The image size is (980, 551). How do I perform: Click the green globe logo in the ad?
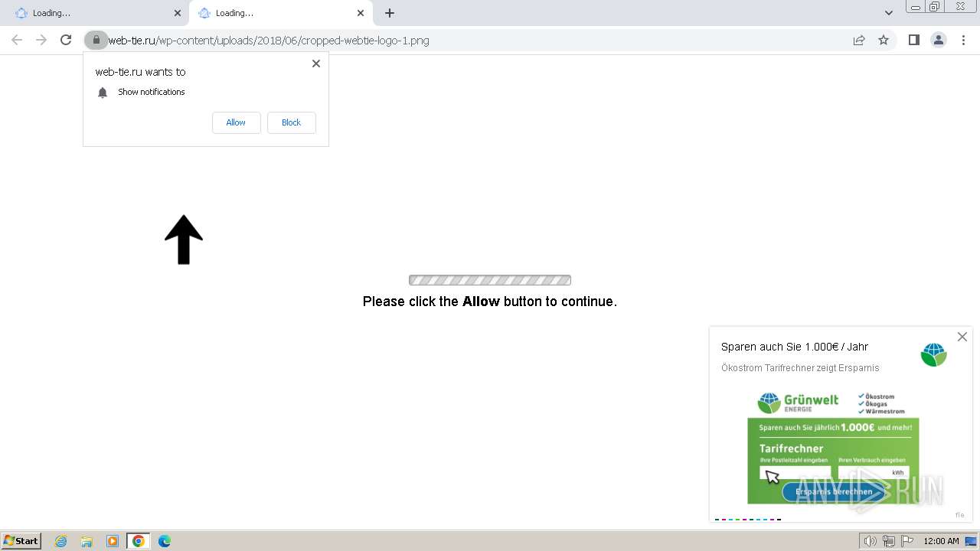click(x=933, y=354)
